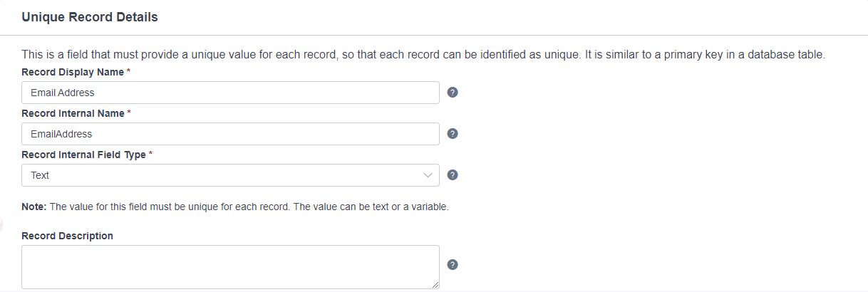Show help tooltip for Record Description
868x292 pixels.
click(x=452, y=265)
